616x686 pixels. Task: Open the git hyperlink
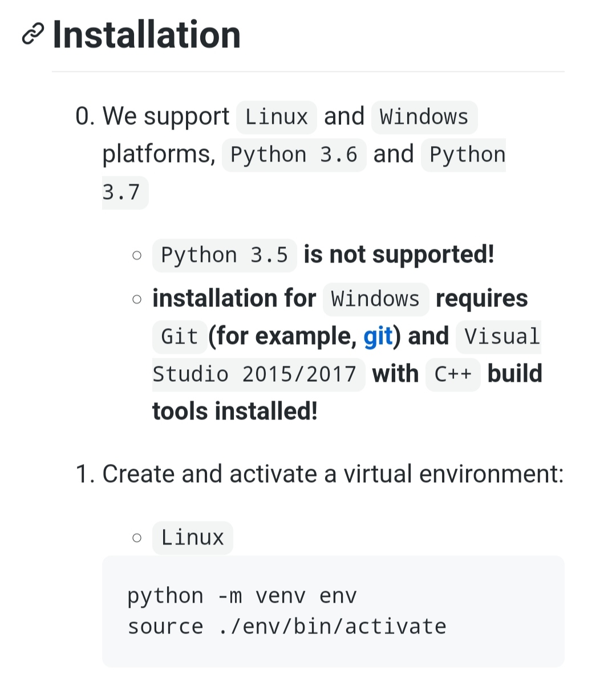378,336
